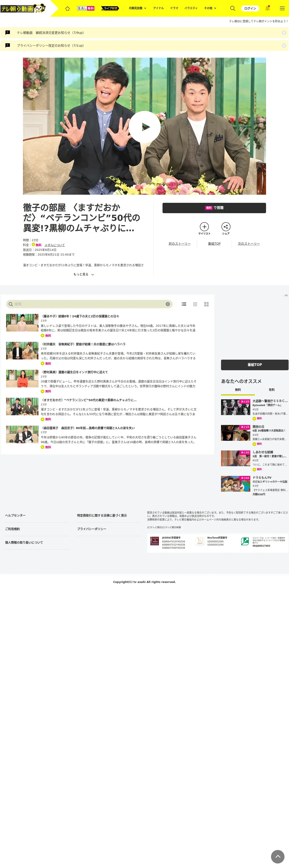
Task: Clear the episode search field
Action: (167, 304)
